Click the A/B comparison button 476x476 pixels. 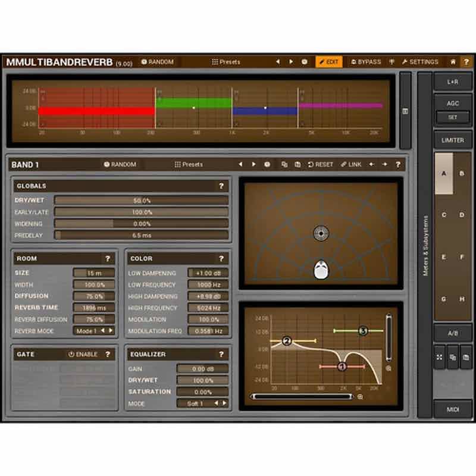click(x=453, y=332)
